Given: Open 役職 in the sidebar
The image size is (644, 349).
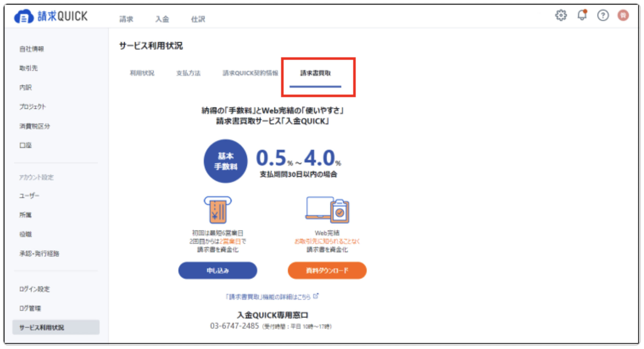Looking at the screenshot, I should click(x=25, y=234).
